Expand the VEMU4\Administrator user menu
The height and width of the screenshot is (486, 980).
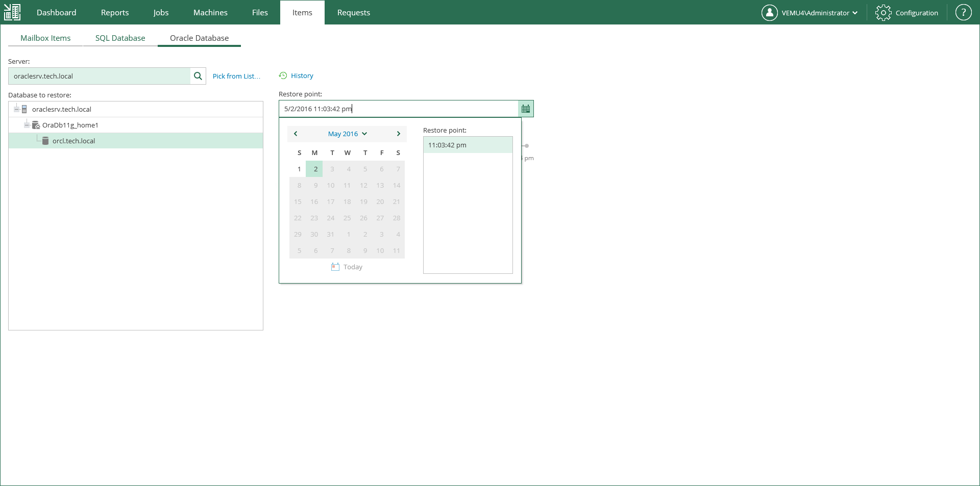tap(819, 13)
